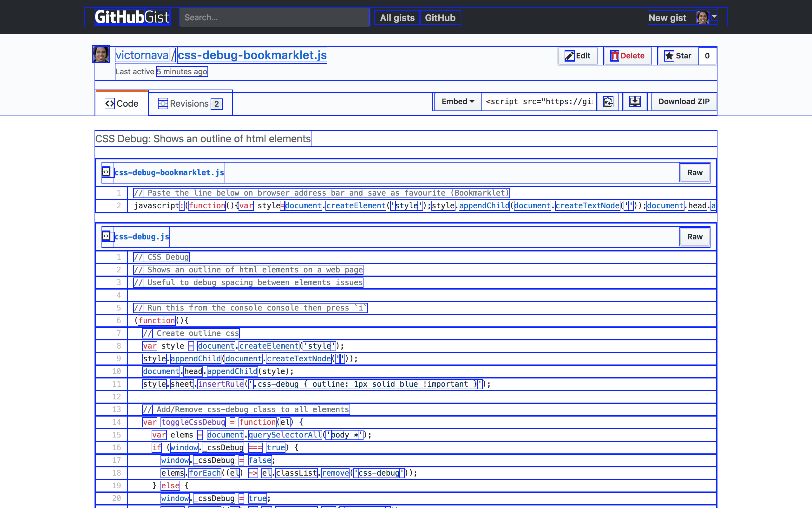This screenshot has height=508, width=812.
Task: Switch to the Revisions tab
Action: [x=191, y=104]
